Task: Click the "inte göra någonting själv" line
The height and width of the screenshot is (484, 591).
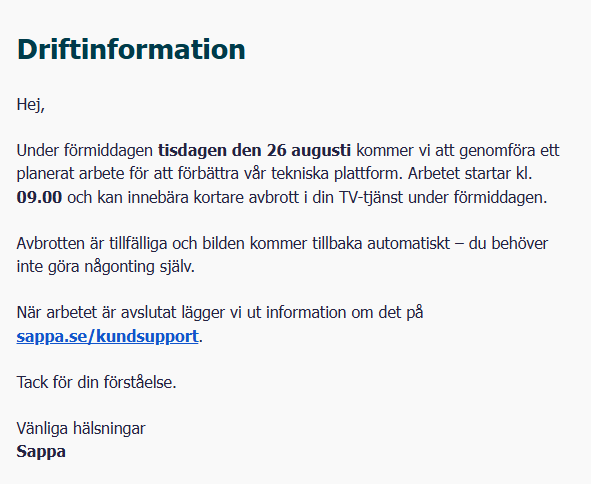Action: (x=106, y=267)
